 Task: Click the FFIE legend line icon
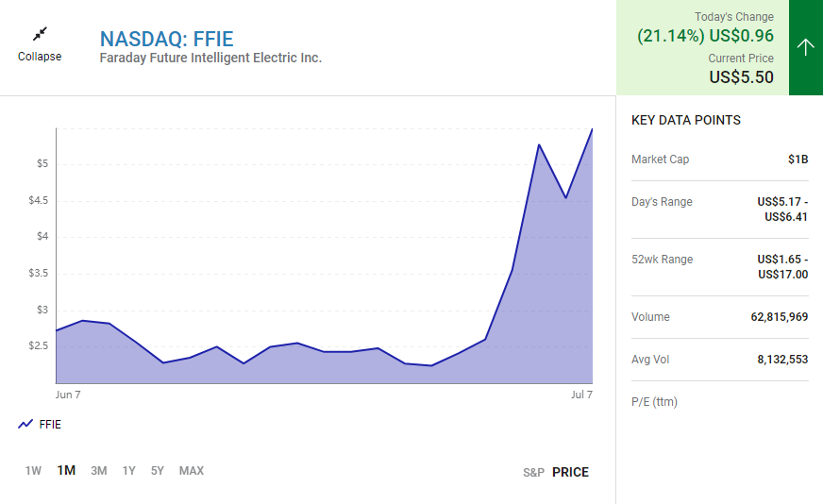[25, 425]
